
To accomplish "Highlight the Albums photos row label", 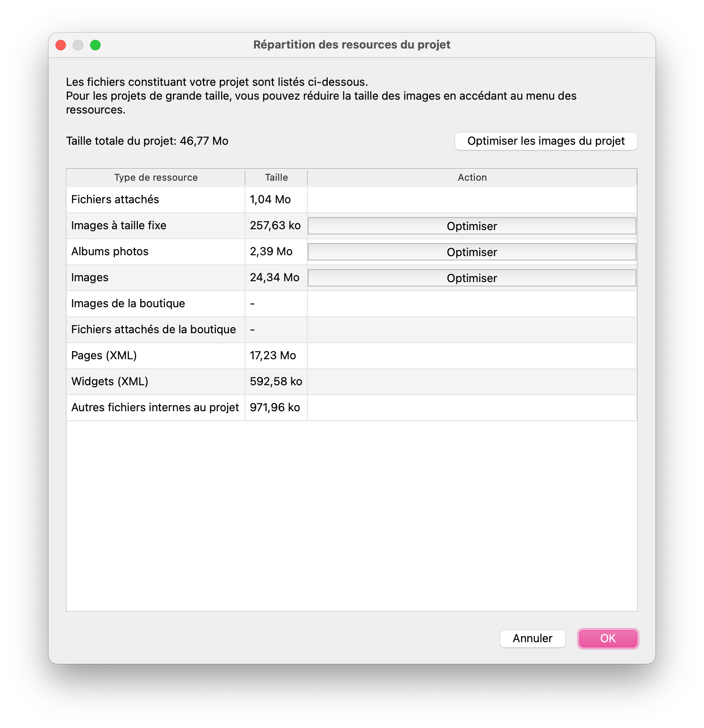I will (110, 252).
